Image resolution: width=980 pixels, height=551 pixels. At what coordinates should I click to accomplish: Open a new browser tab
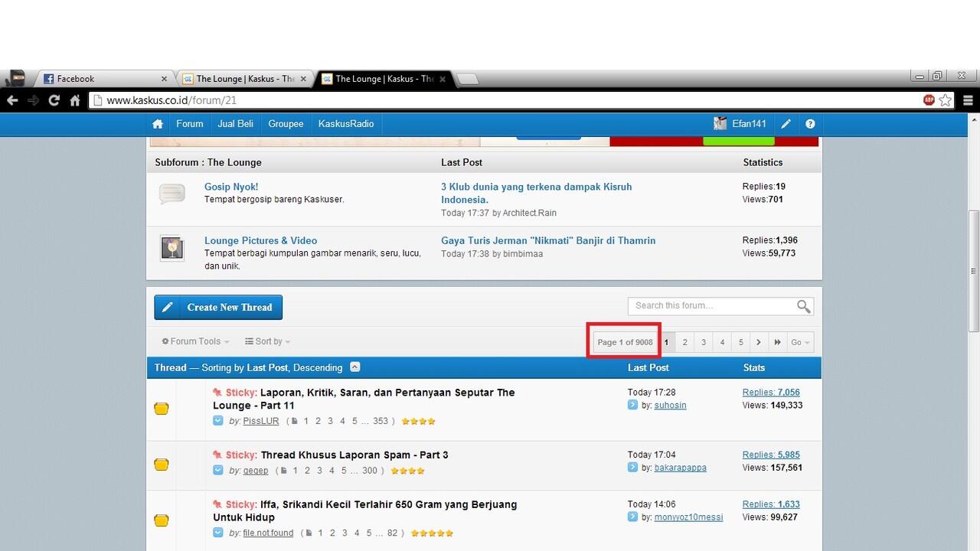(467, 79)
